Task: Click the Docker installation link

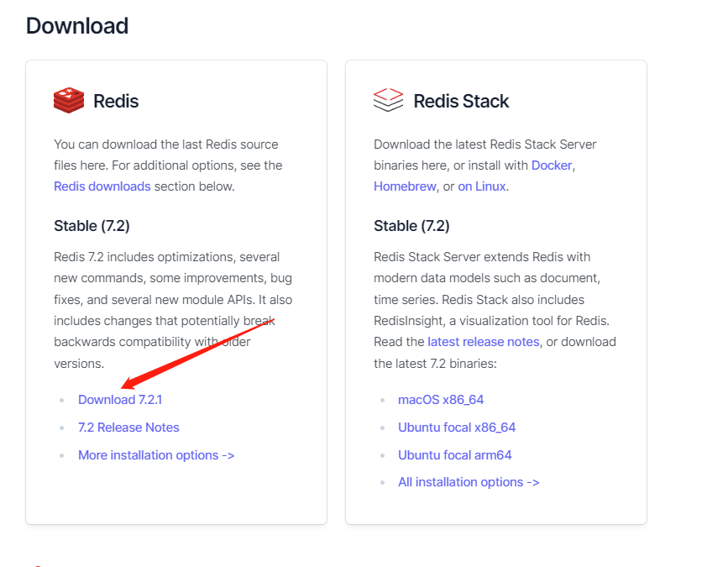Action: click(552, 165)
